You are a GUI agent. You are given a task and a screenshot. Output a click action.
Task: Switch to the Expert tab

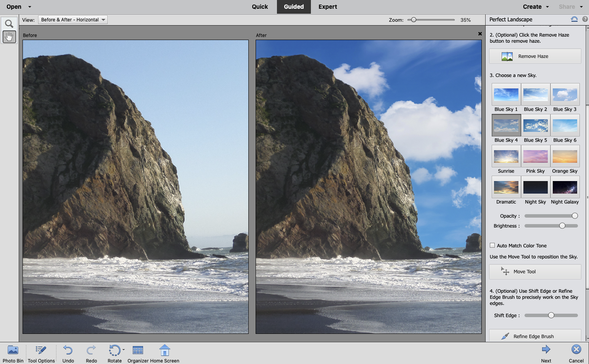click(x=327, y=6)
